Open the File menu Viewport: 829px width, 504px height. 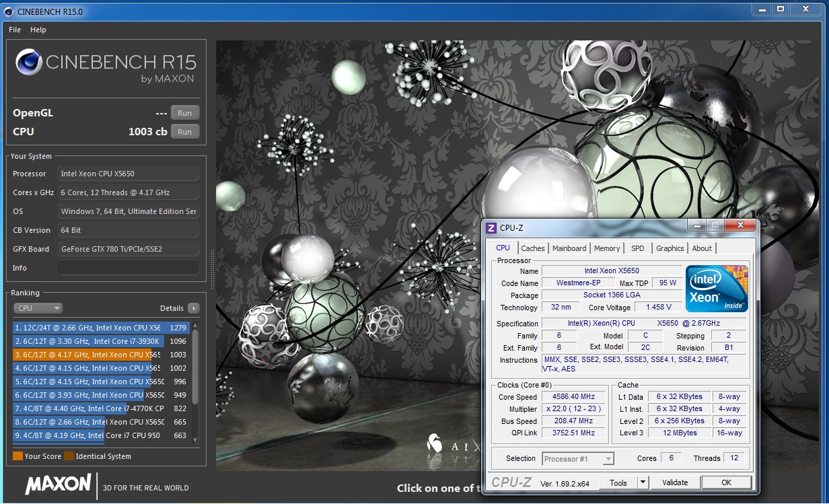click(x=15, y=30)
